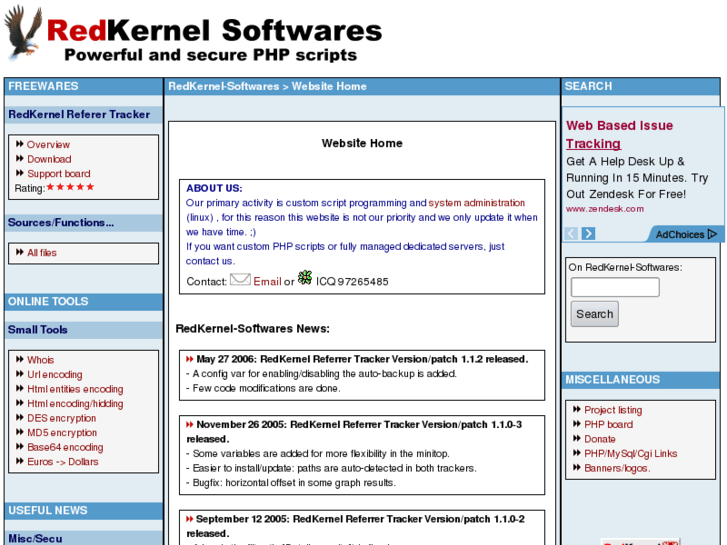Screen dimensions: 727x545
Task: Click the AdChoices triangle icon
Action: pos(713,234)
